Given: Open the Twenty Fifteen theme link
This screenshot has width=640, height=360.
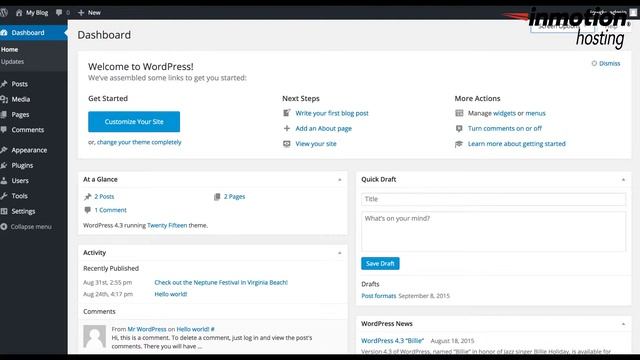Looking at the screenshot, I should click(167, 225).
